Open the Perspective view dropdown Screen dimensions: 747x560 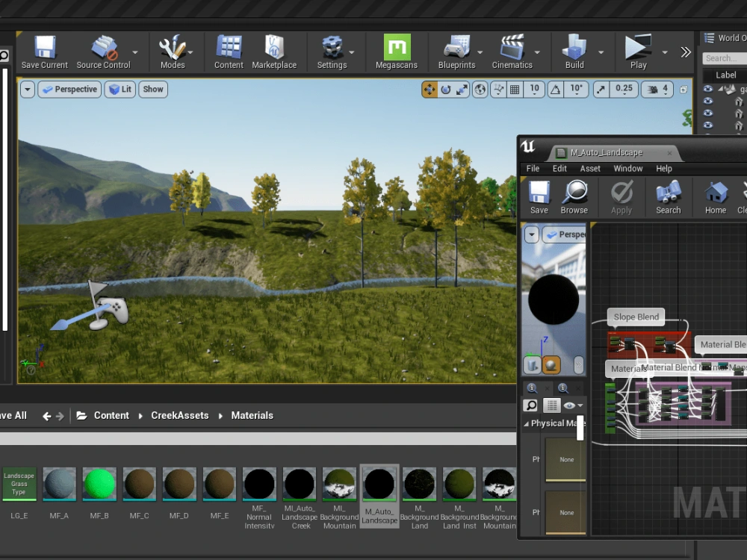click(x=69, y=89)
